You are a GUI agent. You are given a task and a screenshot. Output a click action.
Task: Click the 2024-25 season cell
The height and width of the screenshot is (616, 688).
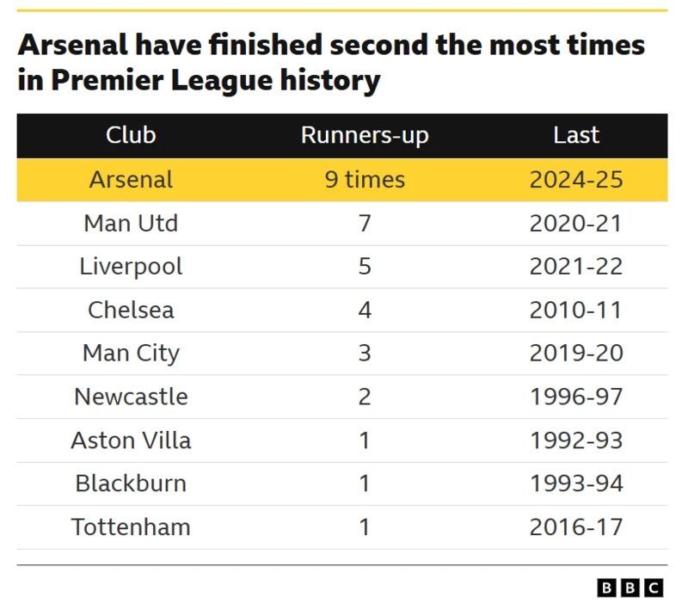pos(575,179)
